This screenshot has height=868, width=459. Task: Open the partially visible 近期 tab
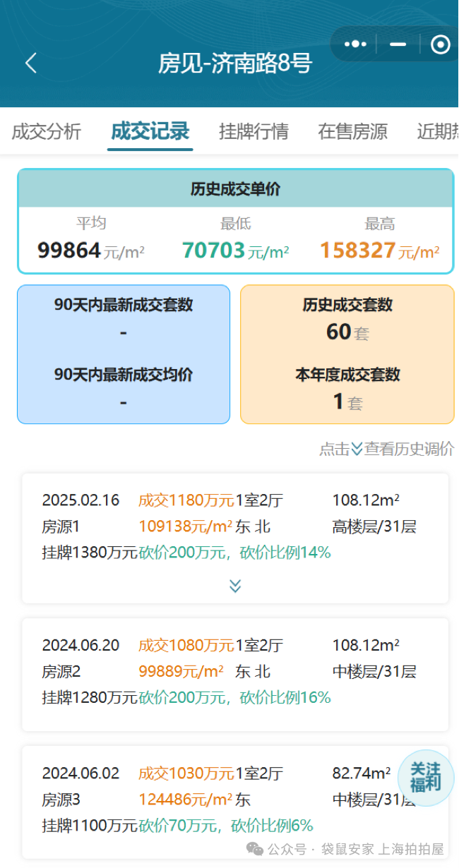tap(437, 131)
